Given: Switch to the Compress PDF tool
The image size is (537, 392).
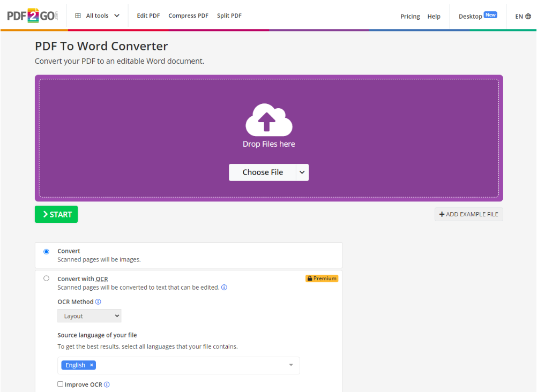Looking at the screenshot, I should (188, 16).
